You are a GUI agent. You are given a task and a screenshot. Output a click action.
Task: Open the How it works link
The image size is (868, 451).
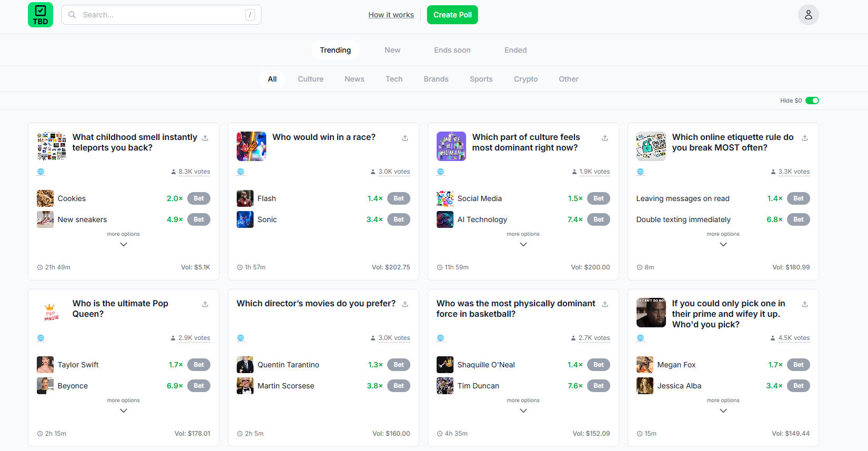pos(391,15)
